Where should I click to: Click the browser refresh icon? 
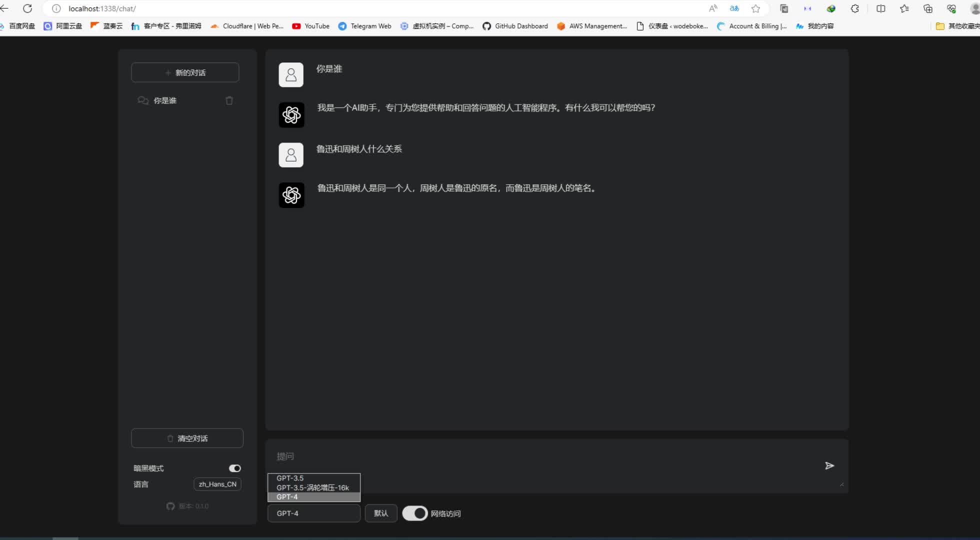(x=27, y=8)
